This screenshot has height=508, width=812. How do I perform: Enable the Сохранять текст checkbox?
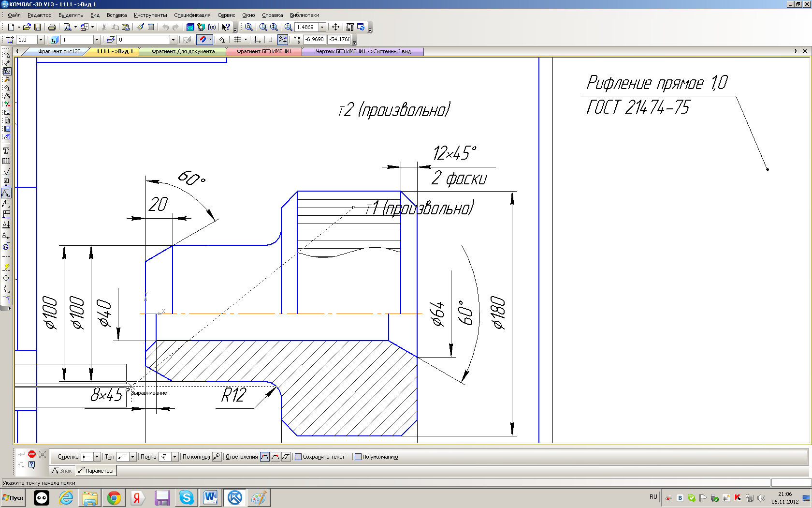(298, 457)
